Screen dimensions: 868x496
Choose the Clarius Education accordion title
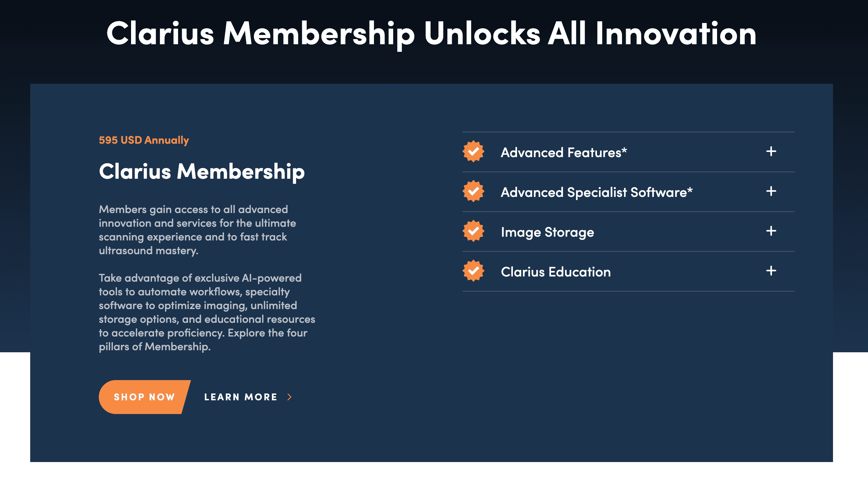556,272
